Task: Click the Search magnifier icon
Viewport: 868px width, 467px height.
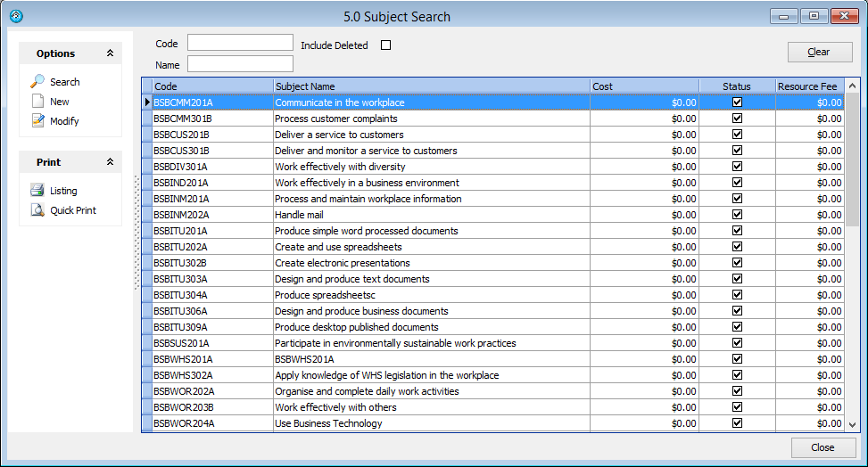Action: coord(37,82)
